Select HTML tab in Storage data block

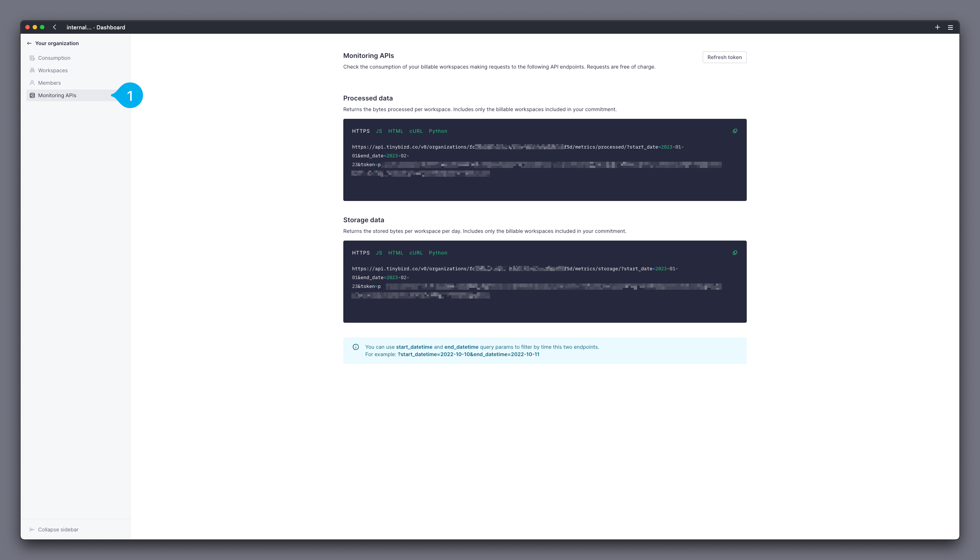[x=395, y=253]
